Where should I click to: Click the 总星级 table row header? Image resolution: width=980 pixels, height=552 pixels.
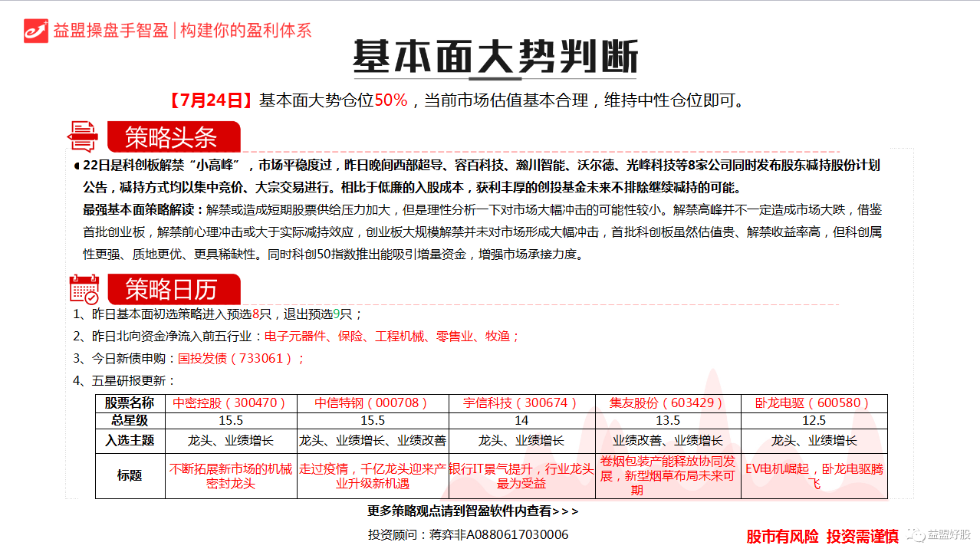coord(130,420)
